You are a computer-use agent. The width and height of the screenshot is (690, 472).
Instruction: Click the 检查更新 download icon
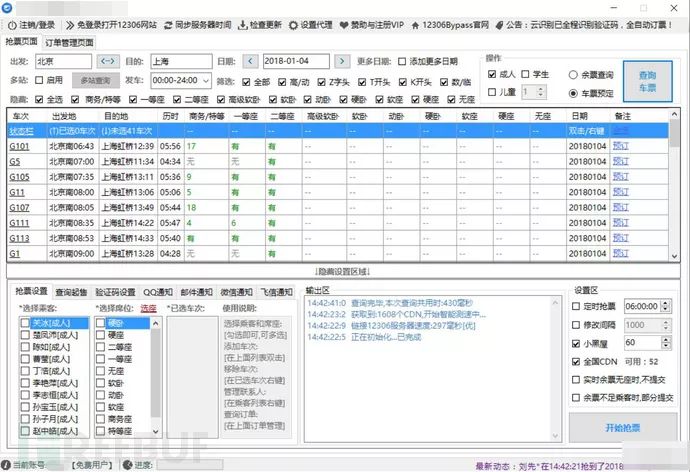click(x=242, y=25)
